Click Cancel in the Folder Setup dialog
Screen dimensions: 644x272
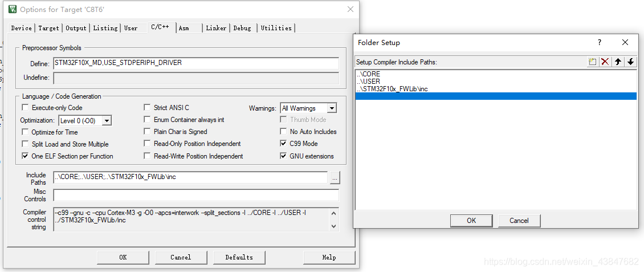pyautogui.click(x=519, y=221)
